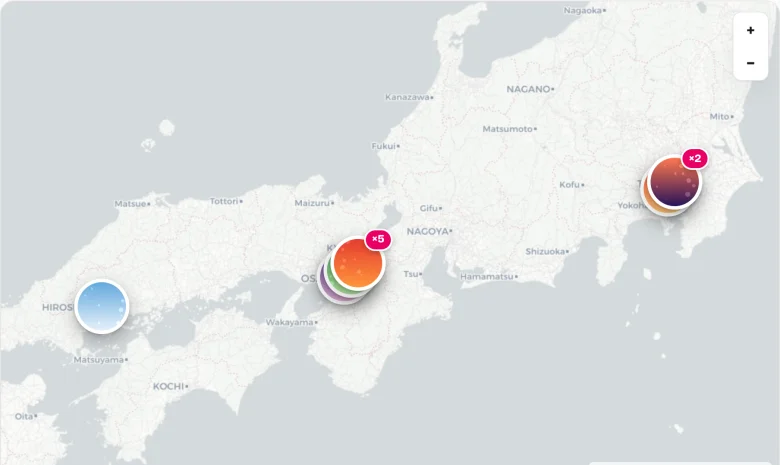Open the blue marker near Hiroshima
The width and height of the screenshot is (780, 465).
coord(102,306)
